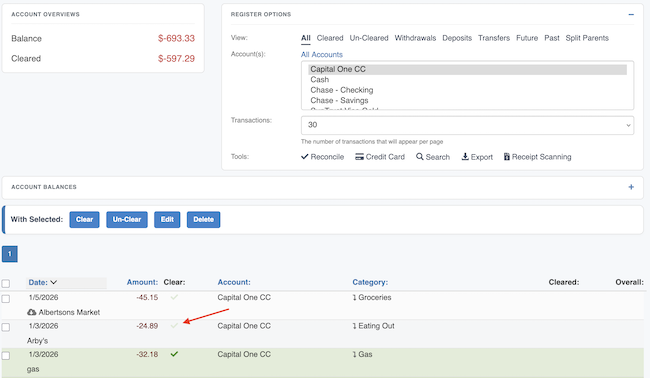Click the Delete button for selected transactions
Screen dimensions: 650x378
pyautogui.click(x=203, y=219)
